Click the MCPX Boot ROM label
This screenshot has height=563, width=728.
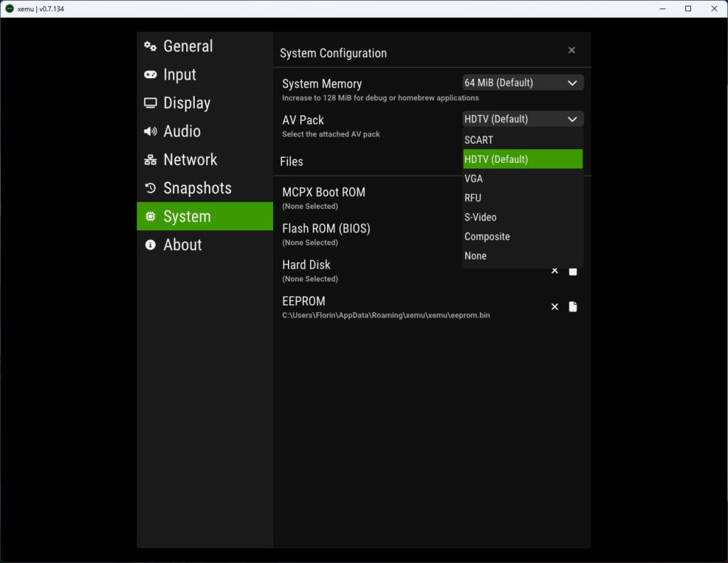point(323,192)
